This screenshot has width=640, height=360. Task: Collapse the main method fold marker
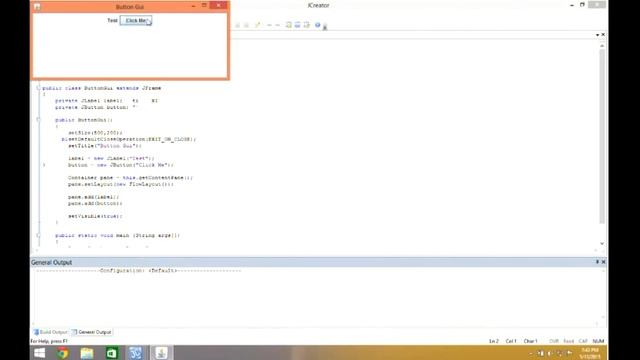[x=38, y=235]
